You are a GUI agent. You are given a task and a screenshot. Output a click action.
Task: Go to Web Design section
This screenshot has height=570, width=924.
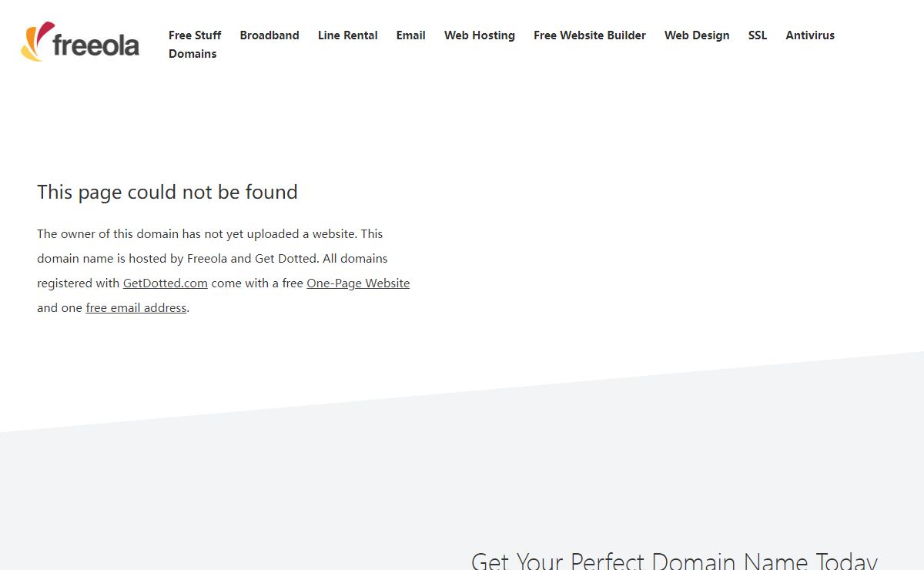697,35
